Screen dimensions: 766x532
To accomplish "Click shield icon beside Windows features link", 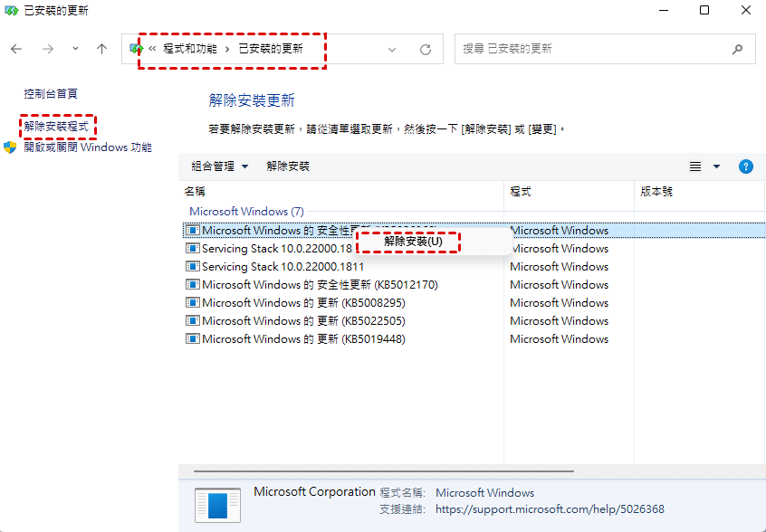I will pos(10,147).
